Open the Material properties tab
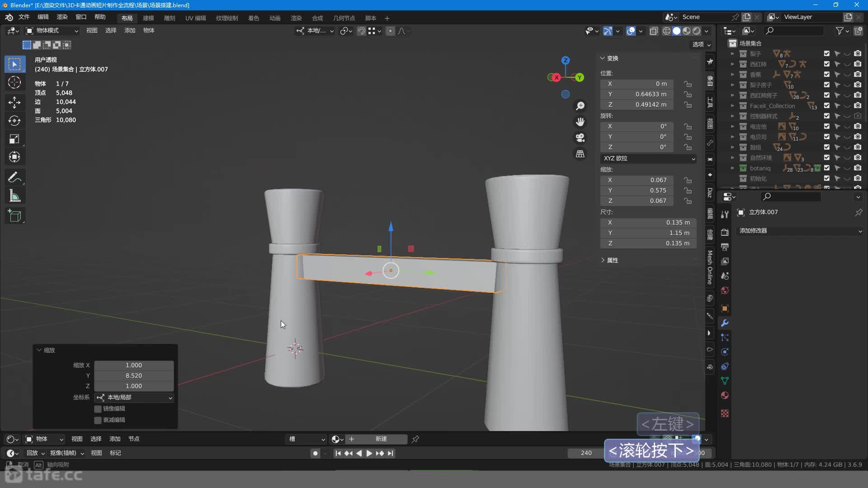This screenshot has height=488, width=868. pyautogui.click(x=725, y=395)
